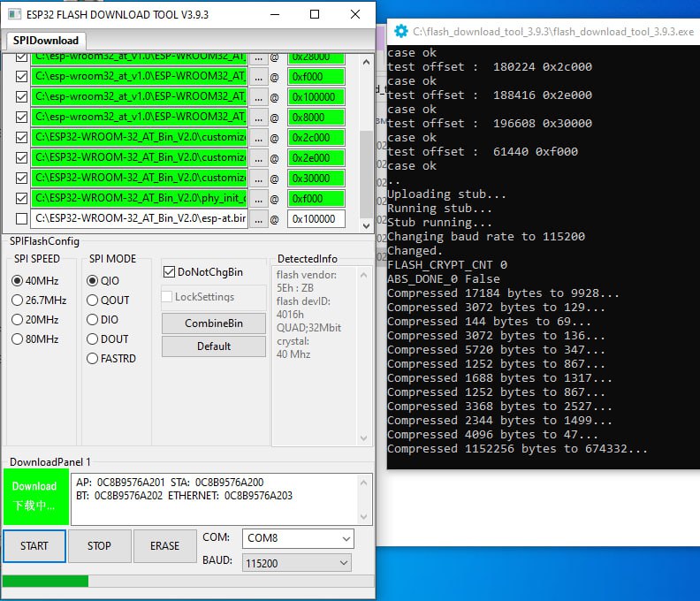Click the ERASE button
The width and height of the screenshot is (700, 601).
click(x=164, y=545)
